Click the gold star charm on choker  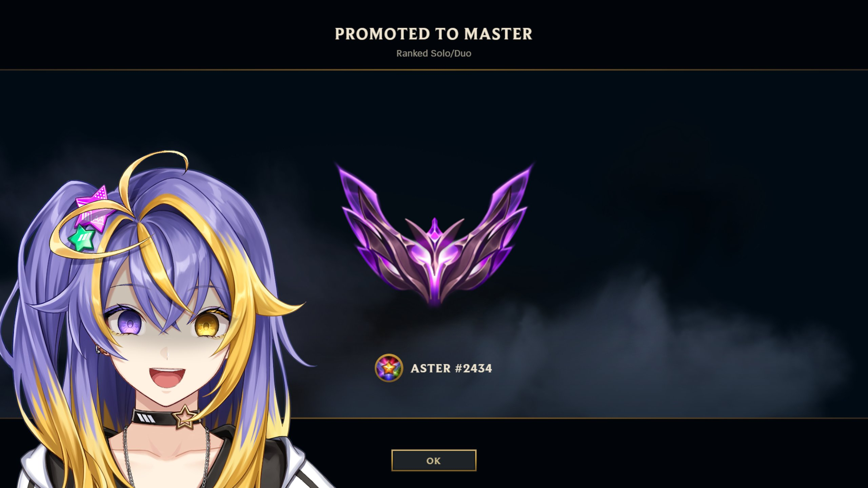[x=184, y=417]
